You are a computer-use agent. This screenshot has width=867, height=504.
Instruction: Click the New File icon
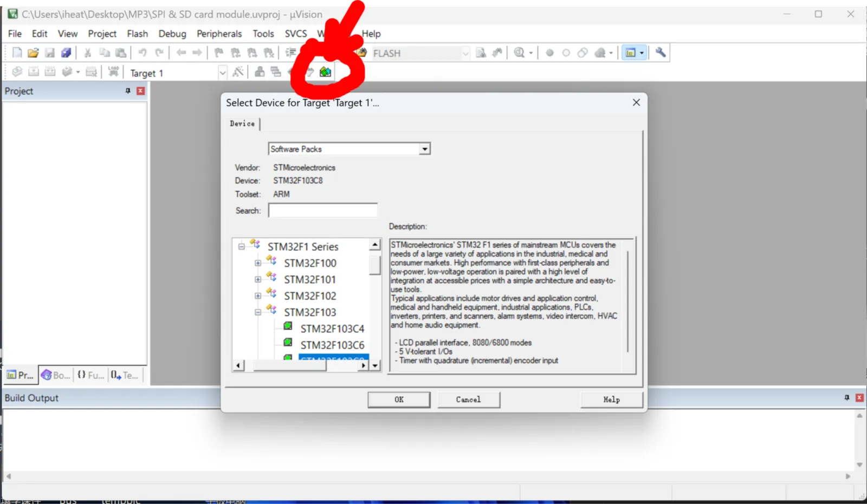pos(17,53)
